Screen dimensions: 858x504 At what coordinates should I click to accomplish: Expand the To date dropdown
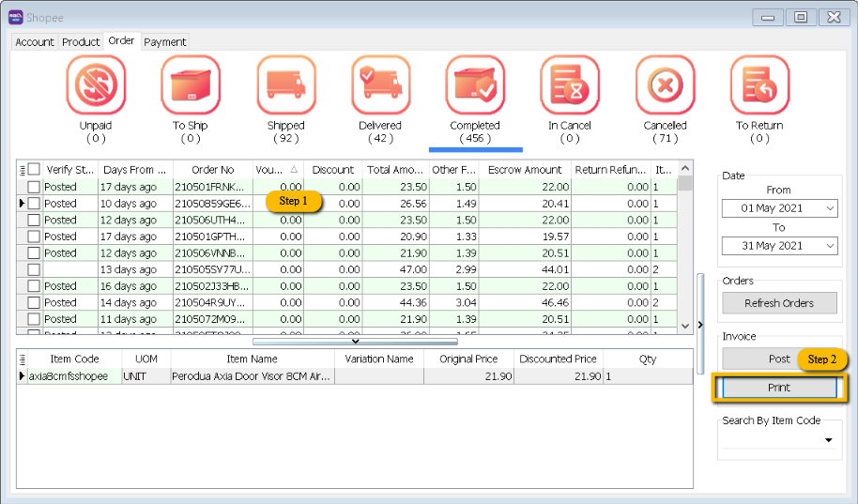pyautogui.click(x=829, y=246)
